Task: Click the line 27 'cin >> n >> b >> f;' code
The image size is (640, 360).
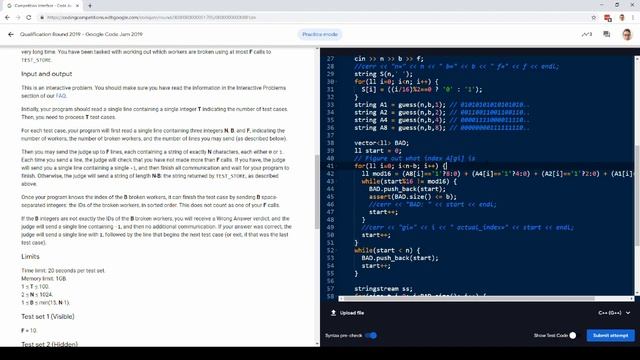Action: click(389, 59)
